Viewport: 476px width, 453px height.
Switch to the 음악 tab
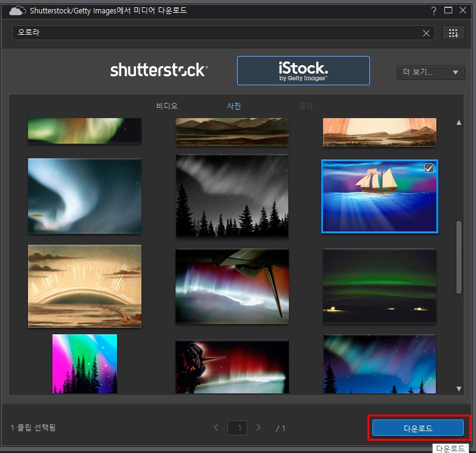(x=306, y=106)
